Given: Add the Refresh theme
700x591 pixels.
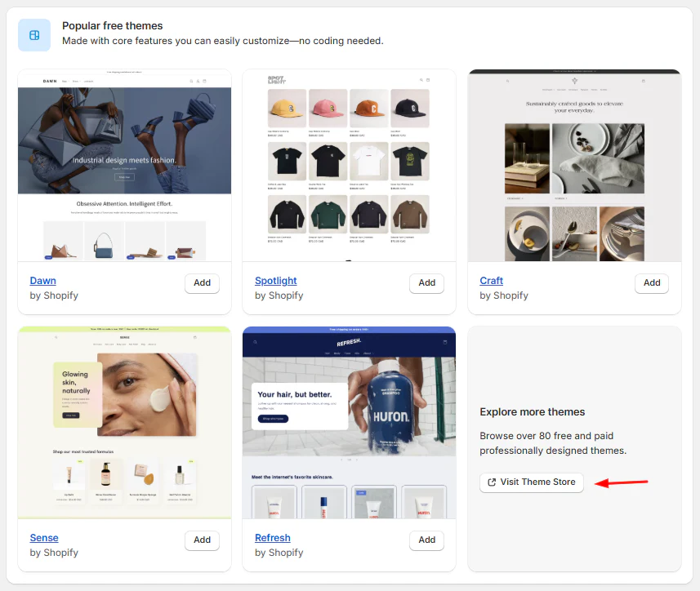Looking at the screenshot, I should click(x=426, y=540).
